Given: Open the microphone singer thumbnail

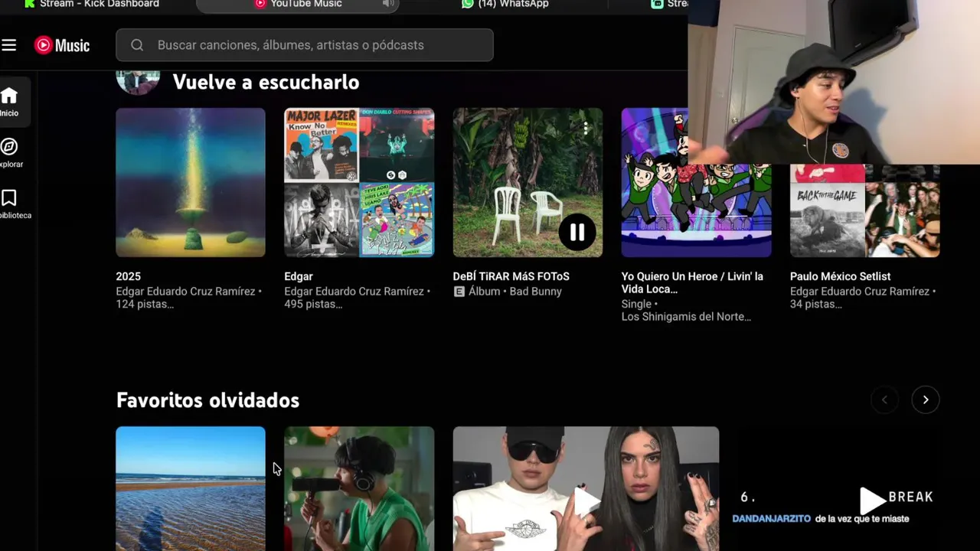Looking at the screenshot, I should (359, 488).
